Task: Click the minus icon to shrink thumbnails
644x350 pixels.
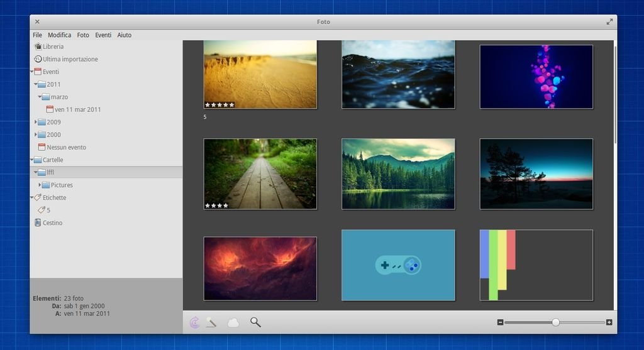Action: tap(500, 322)
